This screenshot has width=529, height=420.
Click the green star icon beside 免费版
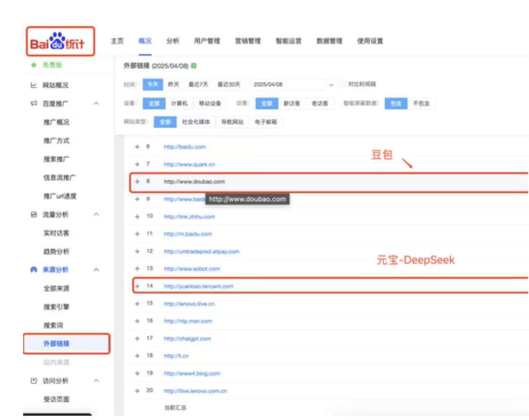(31, 66)
